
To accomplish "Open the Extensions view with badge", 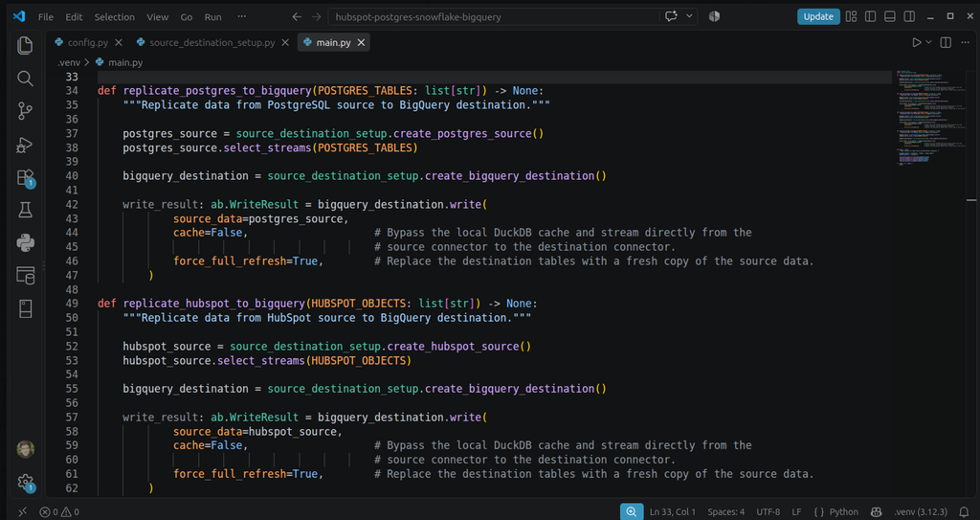I will tap(25, 178).
